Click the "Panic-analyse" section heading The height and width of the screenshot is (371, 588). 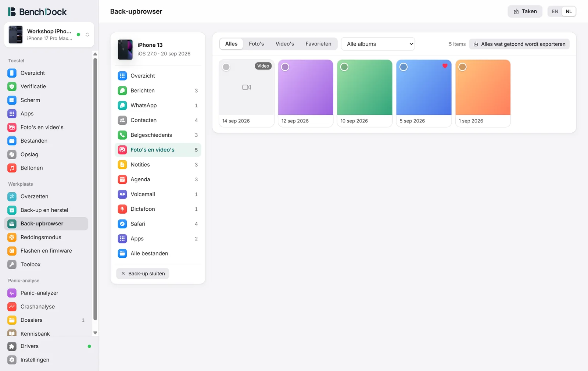24,281
